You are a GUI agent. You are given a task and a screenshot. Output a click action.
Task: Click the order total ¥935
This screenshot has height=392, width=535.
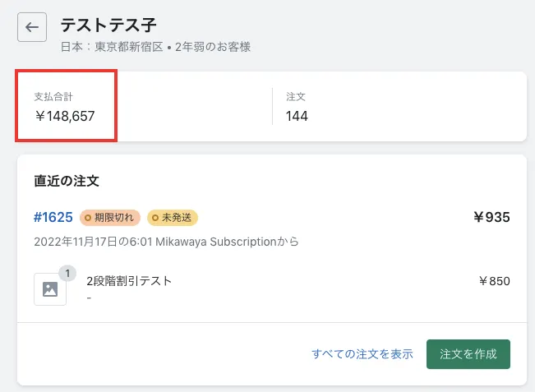coord(491,218)
